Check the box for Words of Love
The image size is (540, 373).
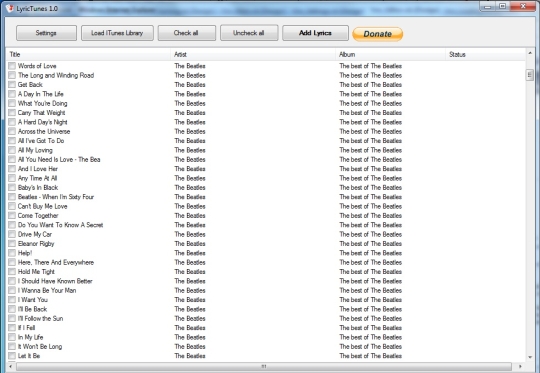coord(12,65)
